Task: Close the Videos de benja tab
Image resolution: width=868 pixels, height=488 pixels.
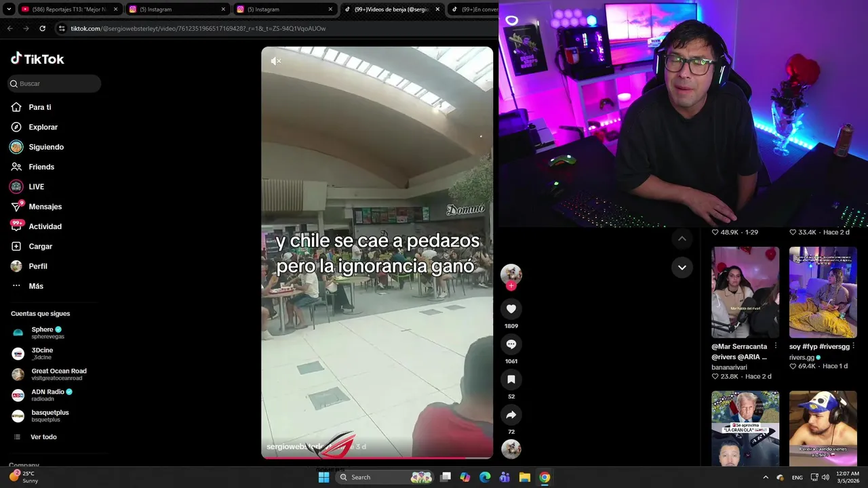Action: [x=437, y=9]
